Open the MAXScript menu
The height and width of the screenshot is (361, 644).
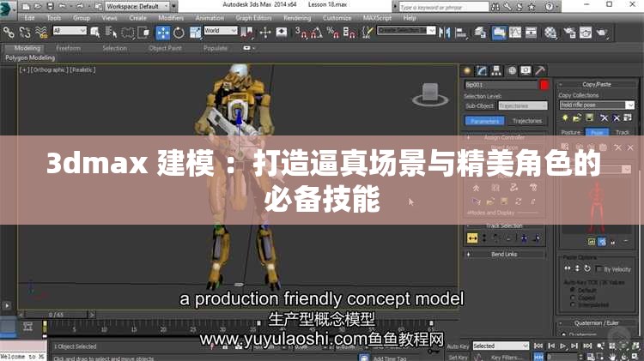point(377,18)
